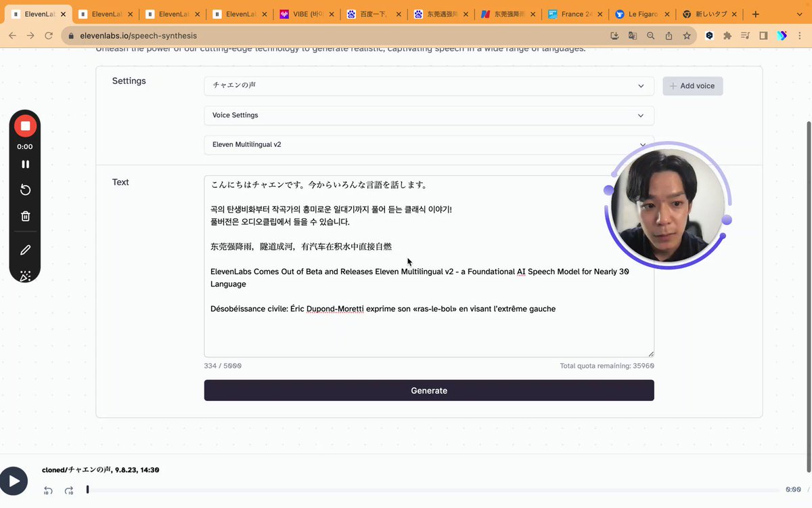Click the character count 334 / 5000
This screenshot has height=508, width=812.
pyautogui.click(x=223, y=366)
